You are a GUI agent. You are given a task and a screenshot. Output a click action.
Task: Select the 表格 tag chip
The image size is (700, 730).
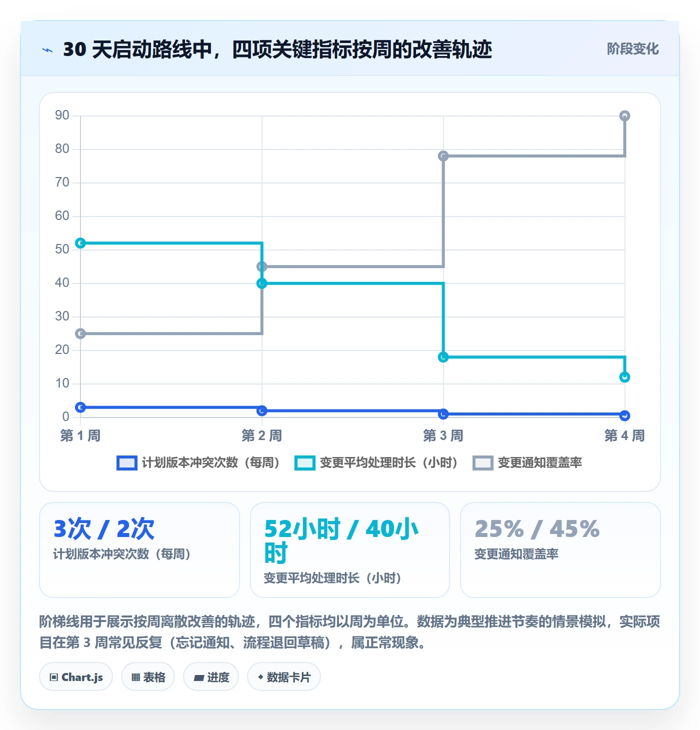[148, 677]
